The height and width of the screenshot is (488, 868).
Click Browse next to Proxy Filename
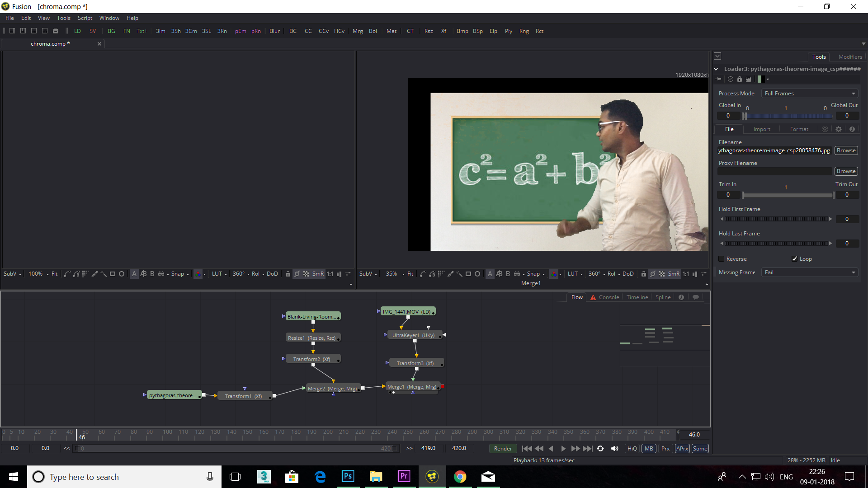[846, 171]
